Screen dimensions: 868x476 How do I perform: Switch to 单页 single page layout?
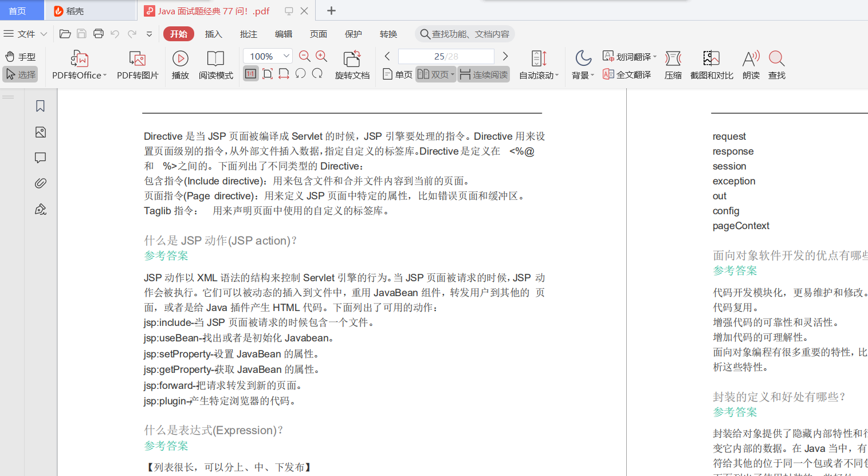(x=397, y=74)
